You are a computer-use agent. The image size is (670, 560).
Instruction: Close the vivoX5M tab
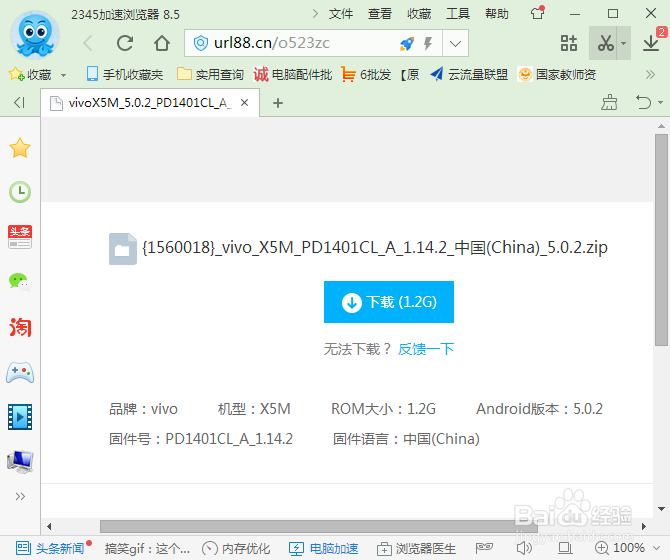pyautogui.click(x=244, y=103)
